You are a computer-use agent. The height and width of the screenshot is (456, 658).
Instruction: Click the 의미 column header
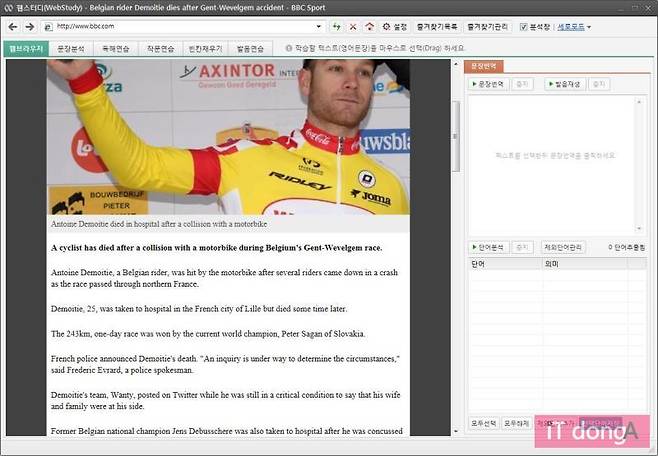tap(585, 264)
